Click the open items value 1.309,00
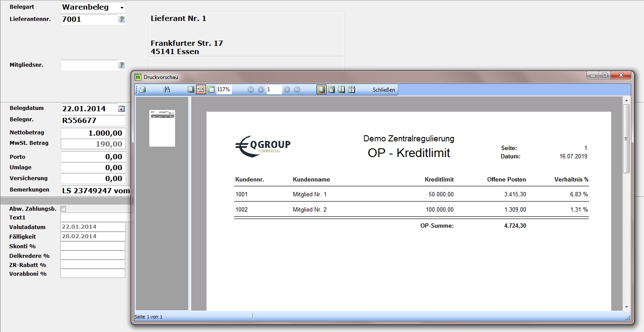The image size is (644, 332). pyautogui.click(x=515, y=209)
